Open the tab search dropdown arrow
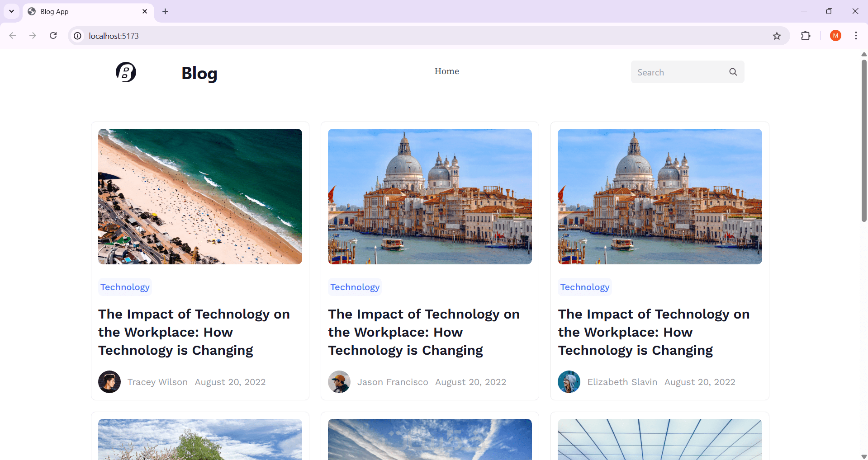The image size is (868, 460). click(11, 11)
